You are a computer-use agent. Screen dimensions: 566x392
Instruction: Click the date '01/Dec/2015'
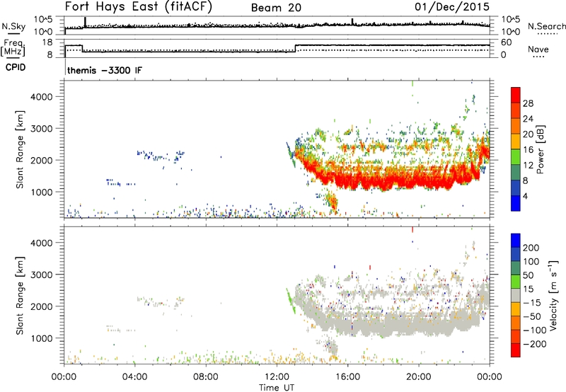tap(452, 6)
